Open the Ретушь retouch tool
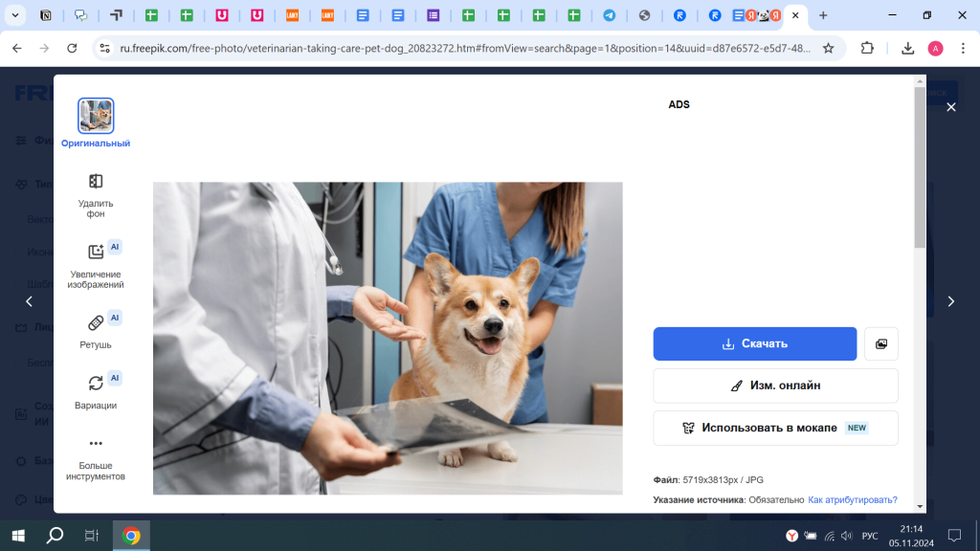The height and width of the screenshot is (551, 980). coord(96,322)
